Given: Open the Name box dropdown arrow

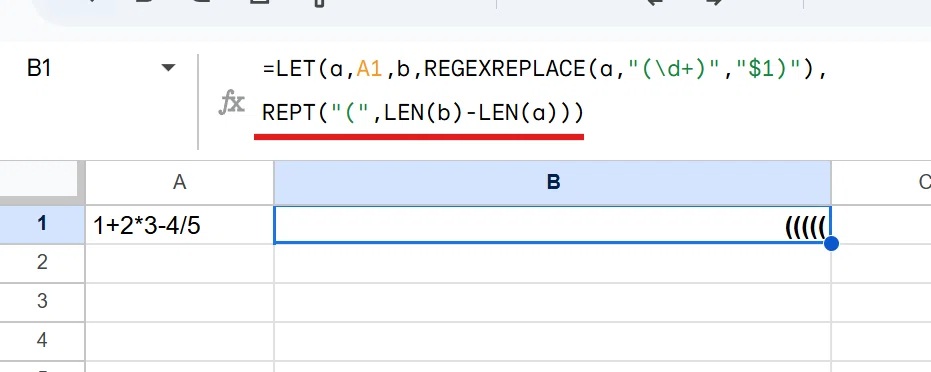Looking at the screenshot, I should point(169,68).
